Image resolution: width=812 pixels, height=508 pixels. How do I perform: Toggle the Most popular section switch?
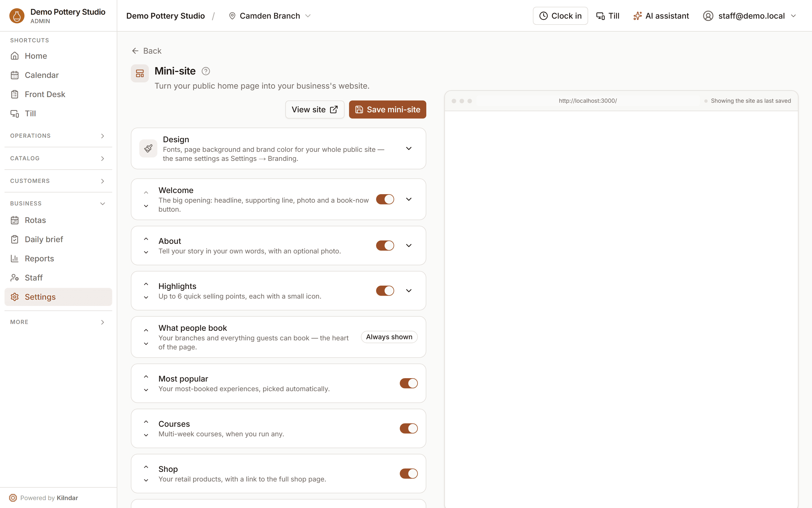pyautogui.click(x=409, y=383)
